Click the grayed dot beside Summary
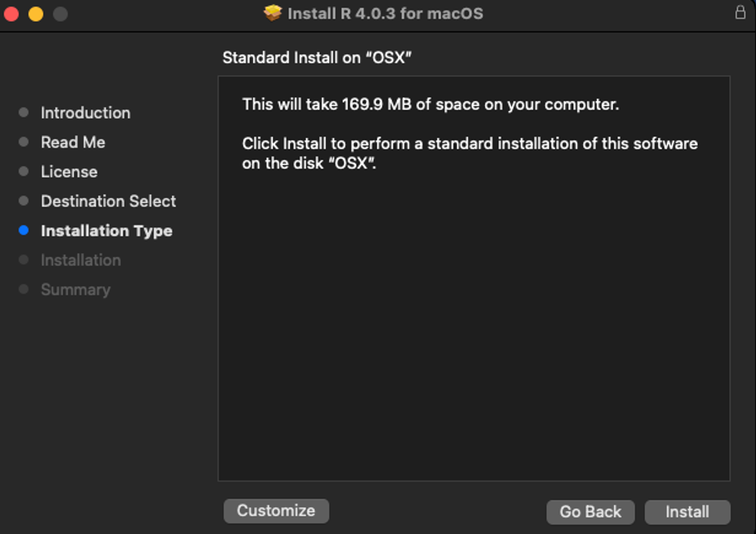Image resolution: width=756 pixels, height=534 pixels. click(x=24, y=289)
